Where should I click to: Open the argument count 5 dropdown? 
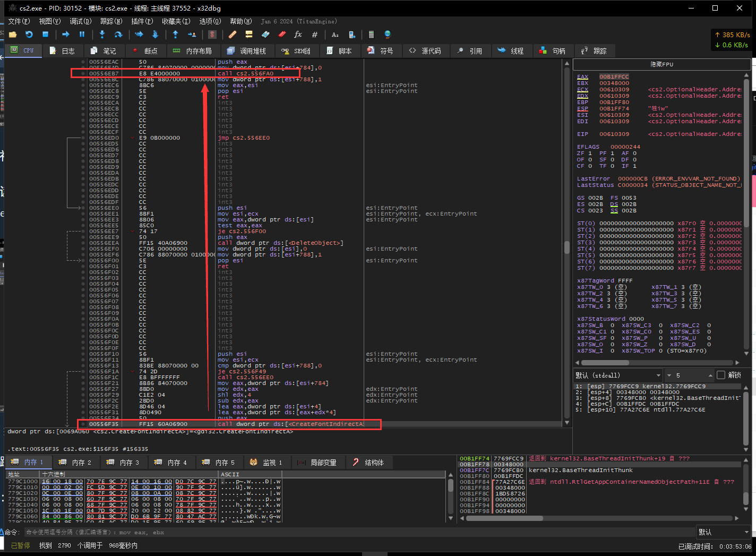click(689, 375)
